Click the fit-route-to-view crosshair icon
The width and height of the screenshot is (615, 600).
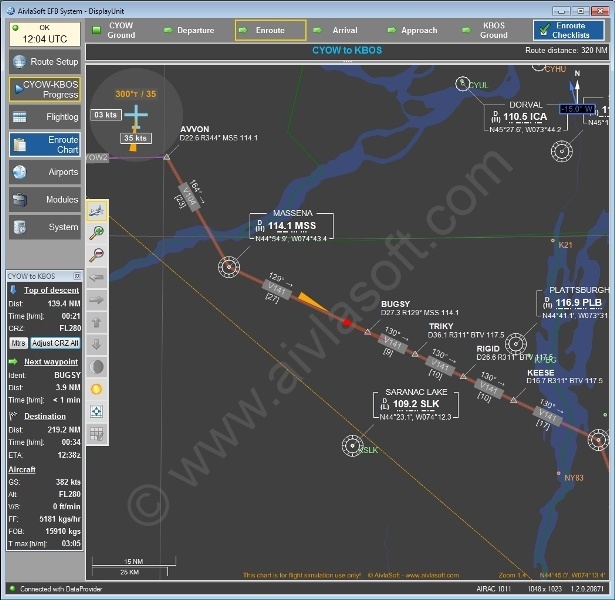(x=96, y=411)
